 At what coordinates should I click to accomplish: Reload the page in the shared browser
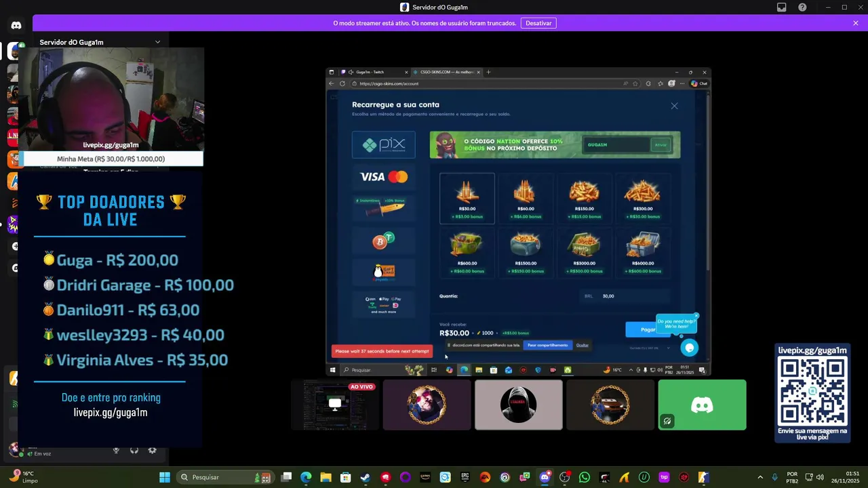pos(342,83)
